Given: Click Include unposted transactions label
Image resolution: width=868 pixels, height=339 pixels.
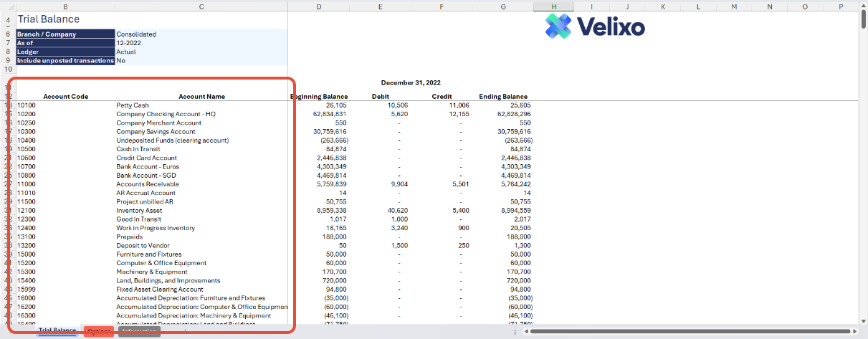Looking at the screenshot, I should click(66, 60).
